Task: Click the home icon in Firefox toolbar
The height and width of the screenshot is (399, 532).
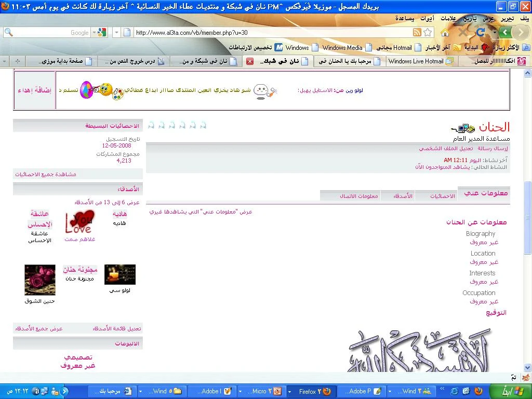Action: 445,33
